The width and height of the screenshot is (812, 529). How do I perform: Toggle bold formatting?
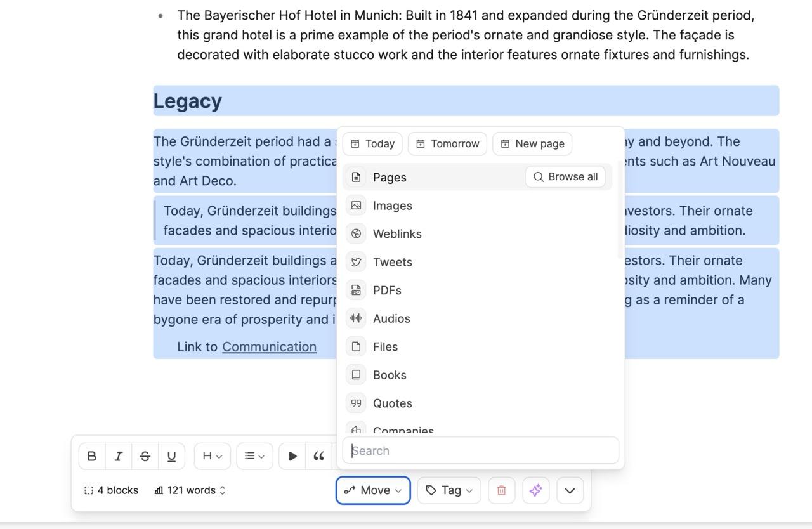(92, 456)
